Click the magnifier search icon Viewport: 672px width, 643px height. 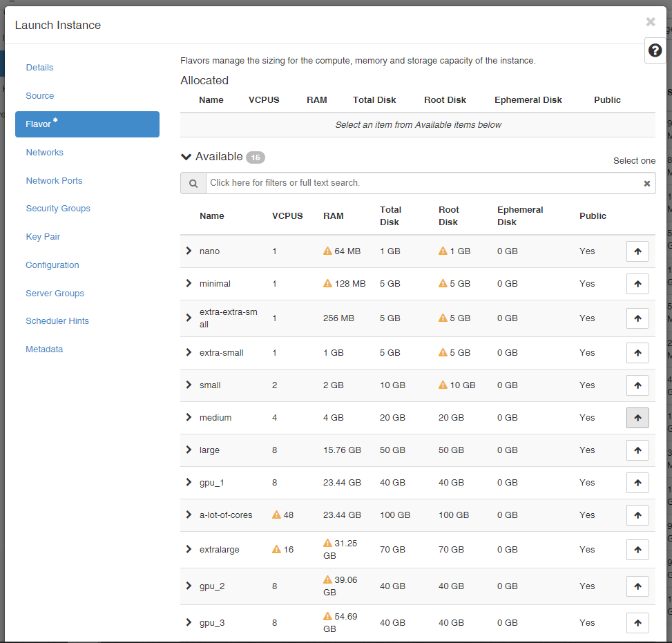pos(193,184)
